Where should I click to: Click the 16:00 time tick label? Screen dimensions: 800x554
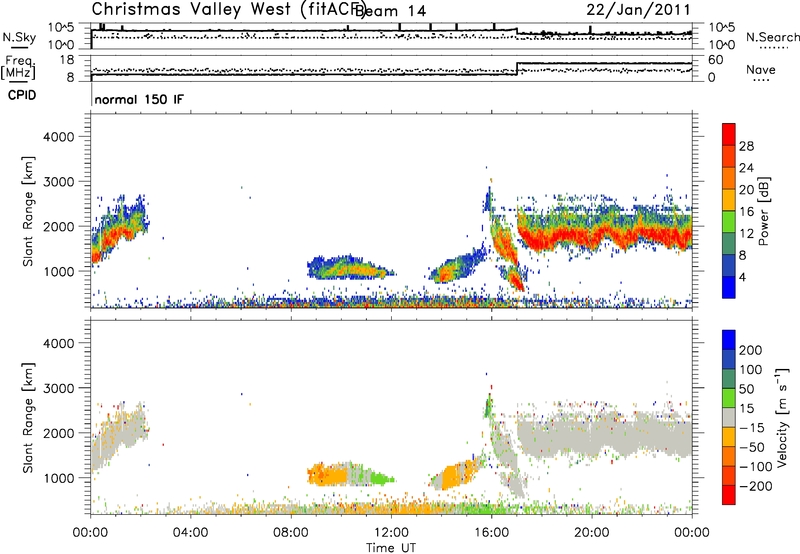pos(491,533)
